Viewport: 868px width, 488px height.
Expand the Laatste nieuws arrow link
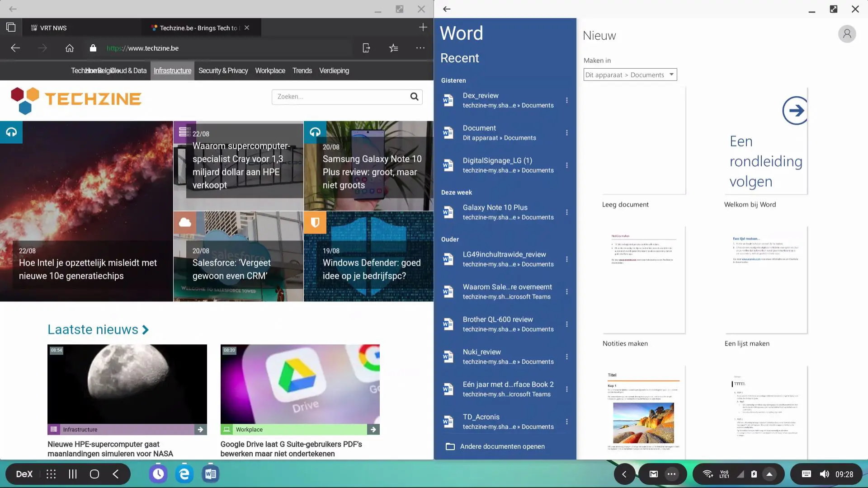pyautogui.click(x=145, y=330)
